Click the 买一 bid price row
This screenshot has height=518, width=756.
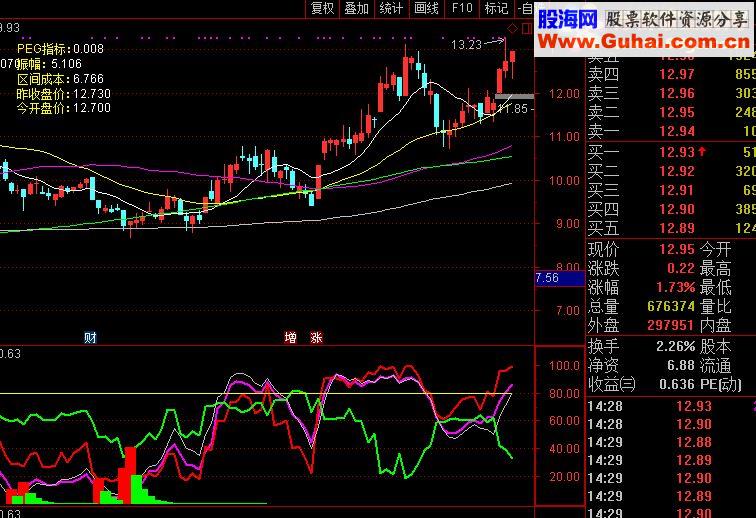click(x=671, y=152)
